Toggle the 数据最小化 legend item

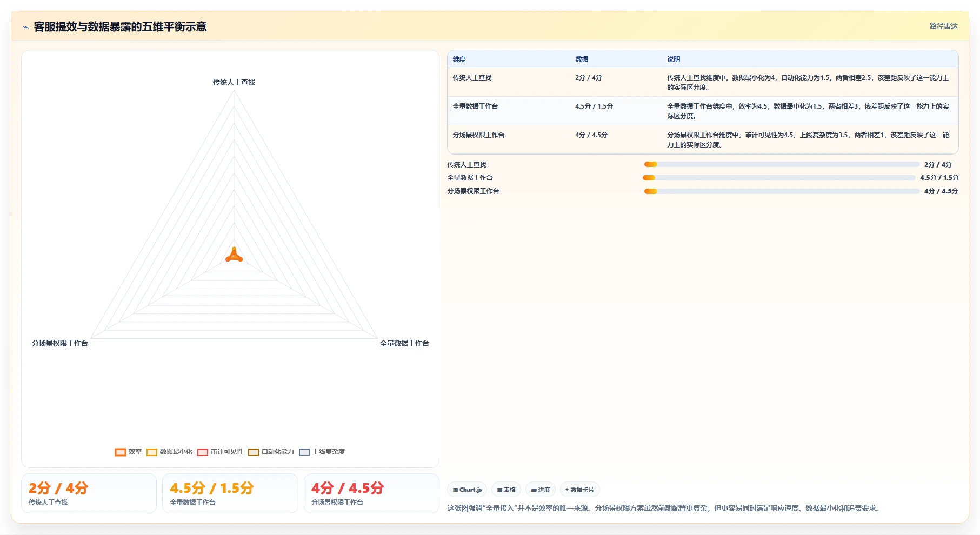coord(169,452)
